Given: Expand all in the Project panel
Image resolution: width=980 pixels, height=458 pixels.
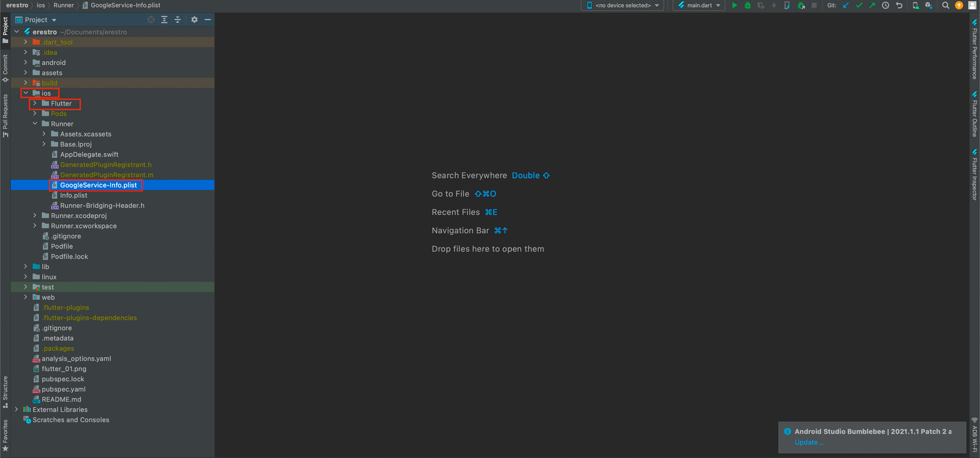Looking at the screenshot, I should (x=164, y=20).
